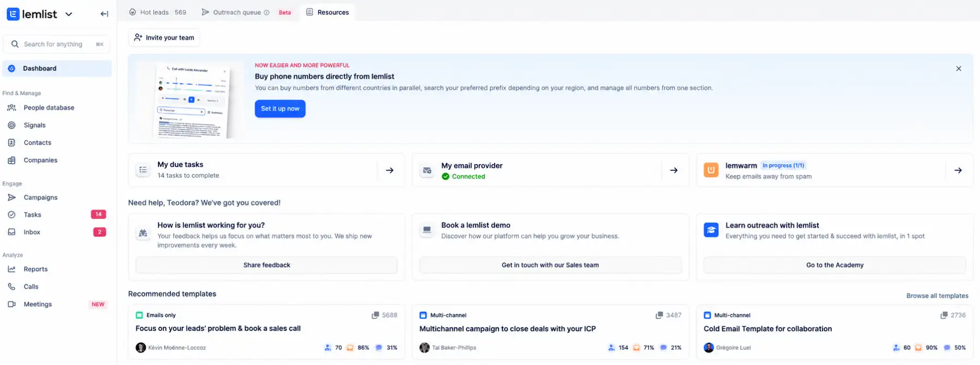Viewport: 980px width, 365px height.
Task: Click the In progress (1/1) badge
Action: pyautogui.click(x=783, y=165)
